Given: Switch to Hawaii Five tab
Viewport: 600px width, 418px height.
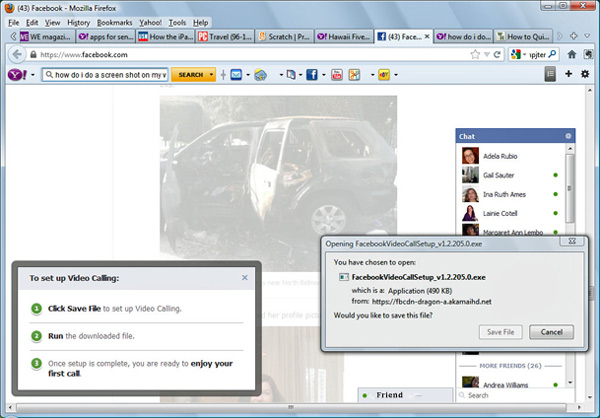Looking at the screenshot, I should coord(344,36).
